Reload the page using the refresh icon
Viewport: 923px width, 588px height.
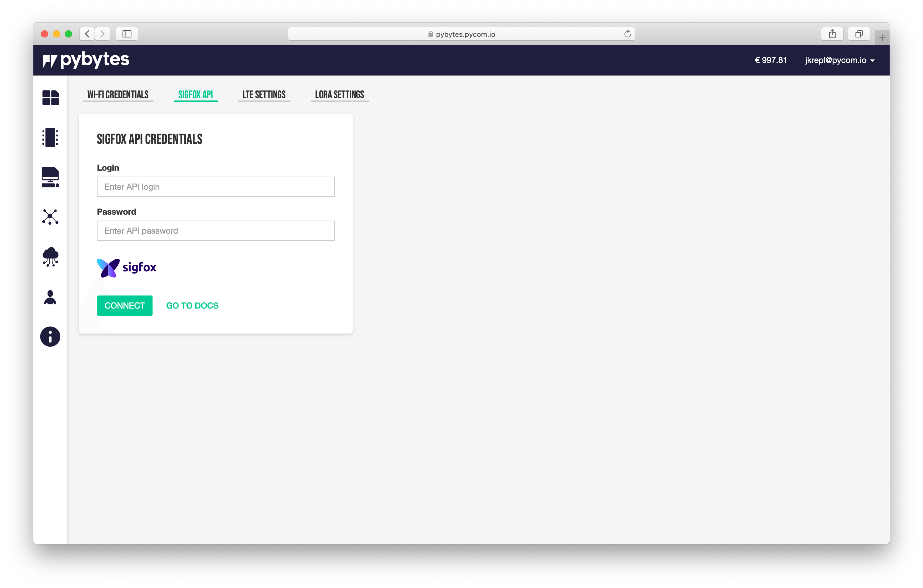pos(627,34)
